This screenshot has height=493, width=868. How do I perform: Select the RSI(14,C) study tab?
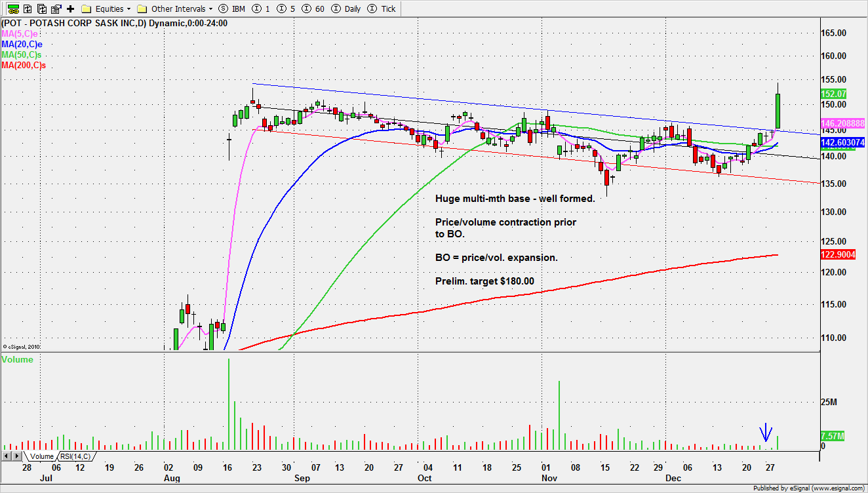pyautogui.click(x=75, y=456)
